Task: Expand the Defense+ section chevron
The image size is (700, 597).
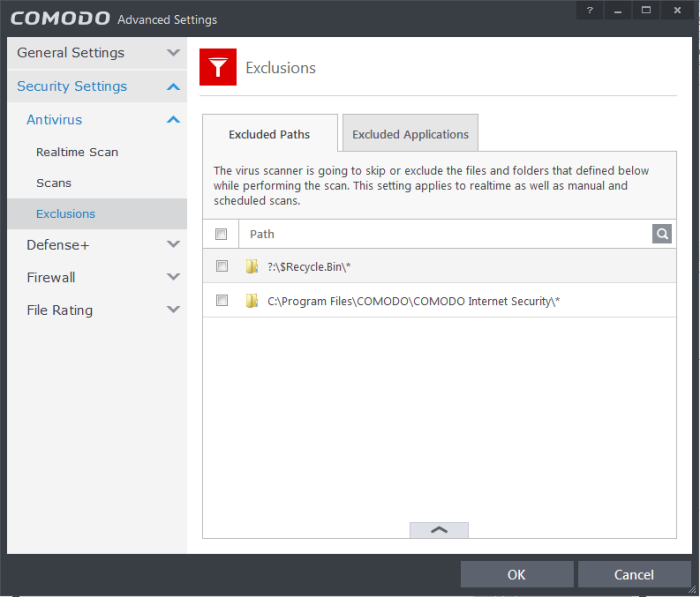Action: (x=173, y=245)
